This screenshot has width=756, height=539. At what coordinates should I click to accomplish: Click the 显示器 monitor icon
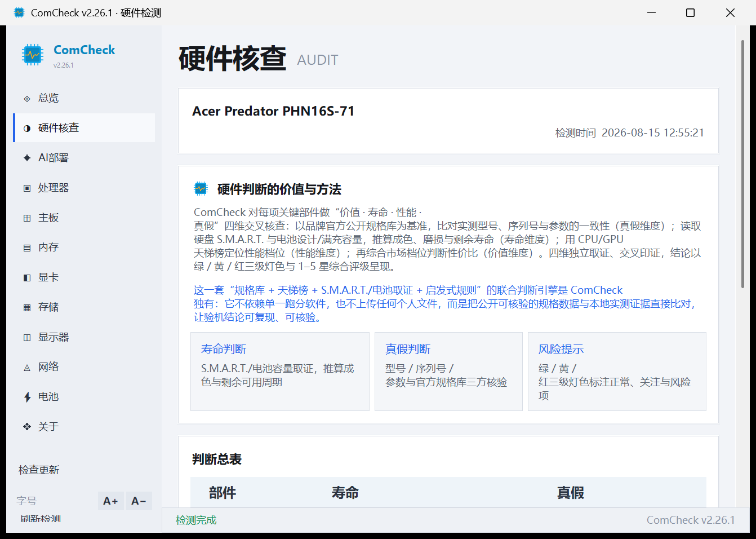pyautogui.click(x=27, y=338)
